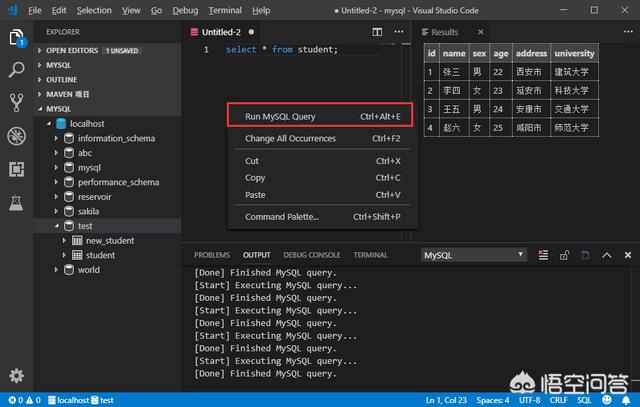Open the Selection menu
Viewport: 640px width, 407px height.
point(94,10)
